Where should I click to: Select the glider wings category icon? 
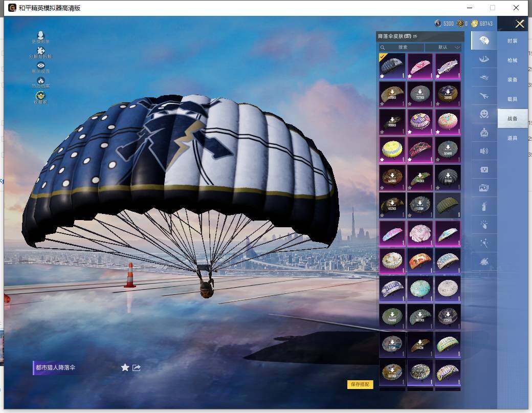tap(484, 59)
